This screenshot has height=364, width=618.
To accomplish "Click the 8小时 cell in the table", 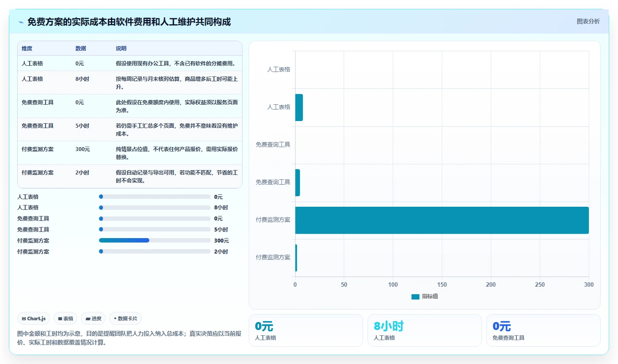I will point(82,79).
